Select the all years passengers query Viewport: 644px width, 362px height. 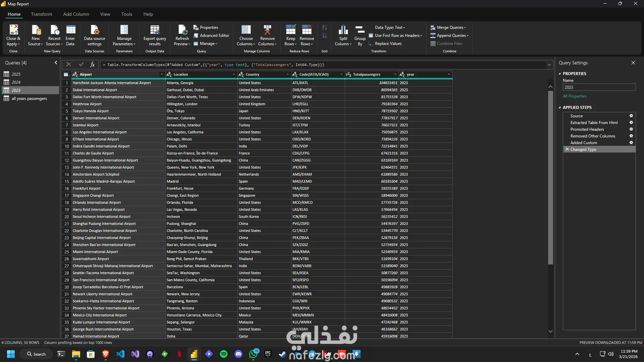coord(29,99)
